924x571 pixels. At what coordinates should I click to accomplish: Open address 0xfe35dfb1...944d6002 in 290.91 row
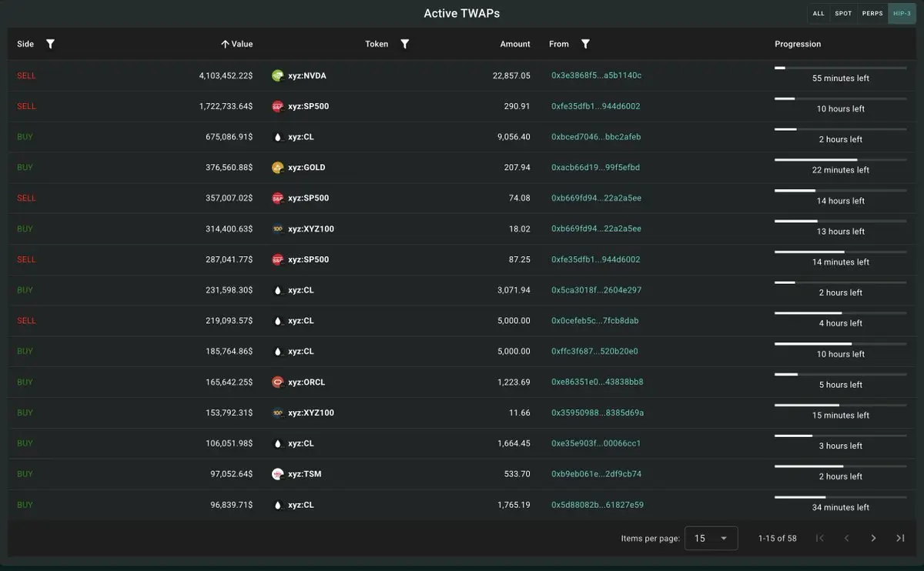click(x=596, y=106)
